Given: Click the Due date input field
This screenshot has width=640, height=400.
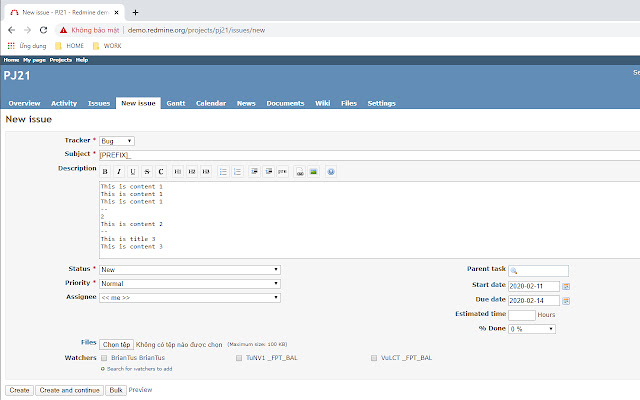Looking at the screenshot, I should pos(534,301).
